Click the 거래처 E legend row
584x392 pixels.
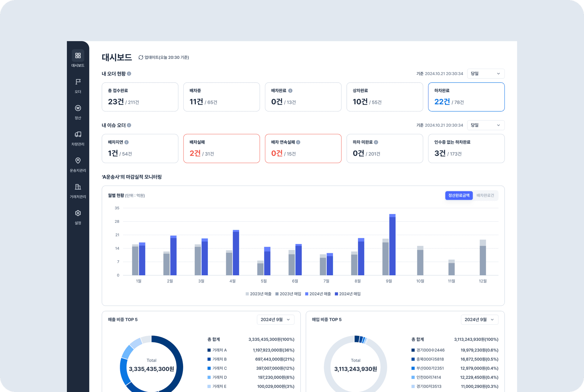[x=251, y=387]
